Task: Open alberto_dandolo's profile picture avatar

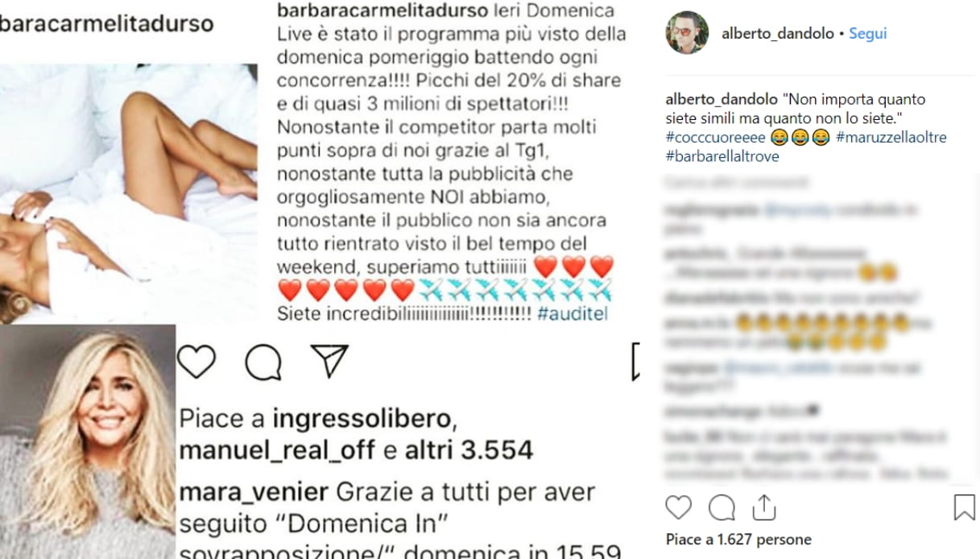Action: 687,33
